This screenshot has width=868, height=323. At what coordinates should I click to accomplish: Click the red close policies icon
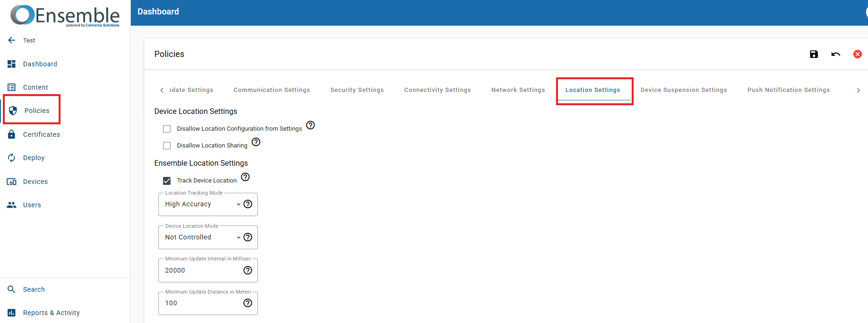(x=858, y=54)
